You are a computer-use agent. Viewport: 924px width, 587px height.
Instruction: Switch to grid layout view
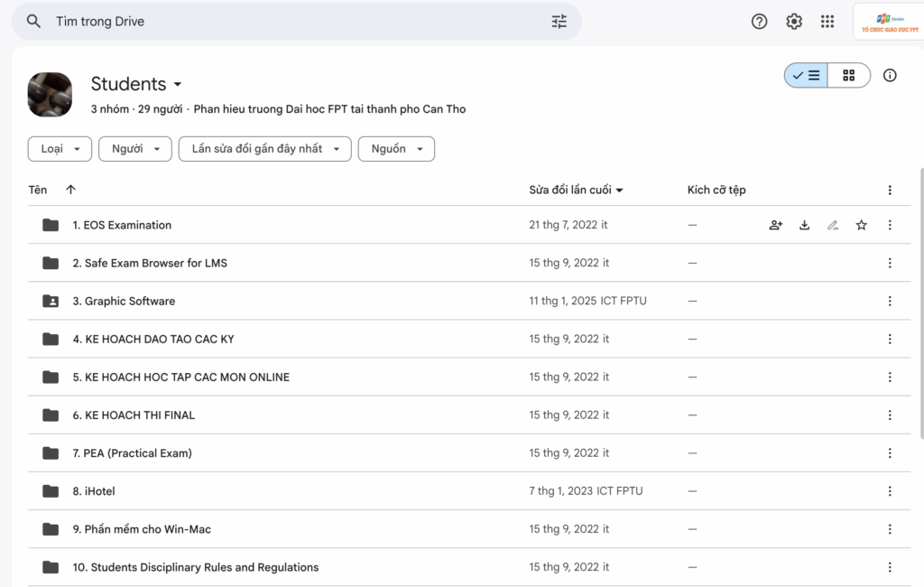pos(848,76)
